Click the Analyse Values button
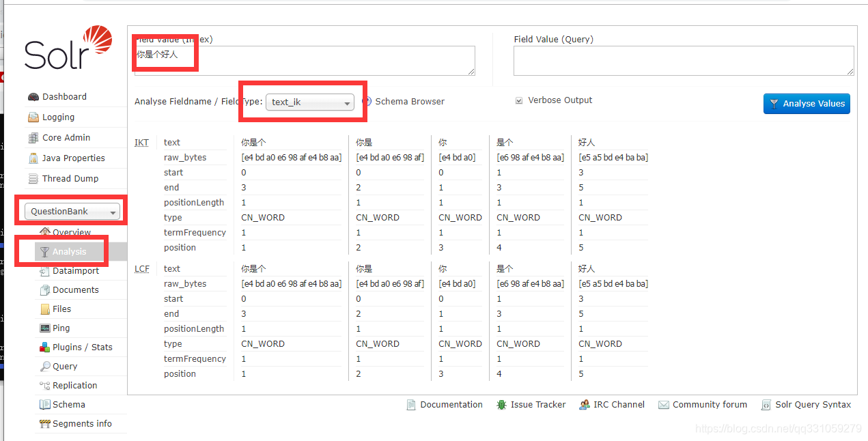 click(x=807, y=104)
